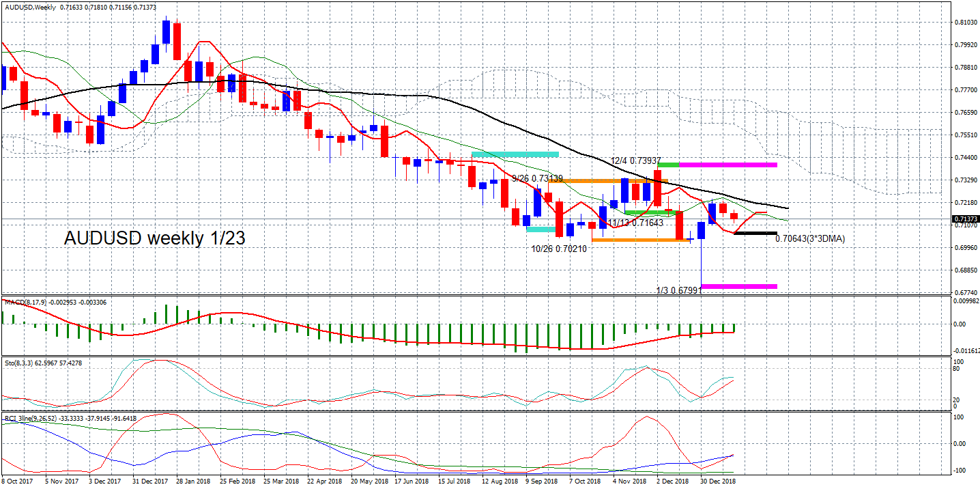Click the '0.70643(3*3DMA)' label

[810, 239]
